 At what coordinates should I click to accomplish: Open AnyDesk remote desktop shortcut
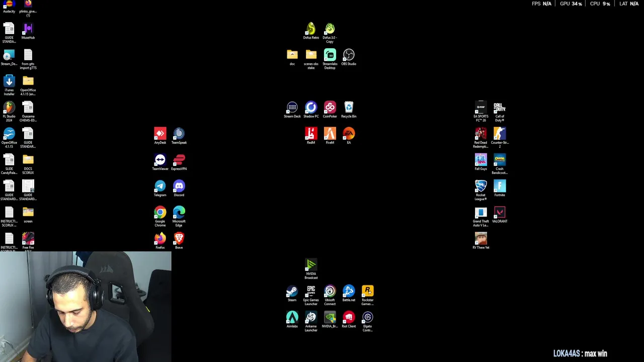click(160, 136)
